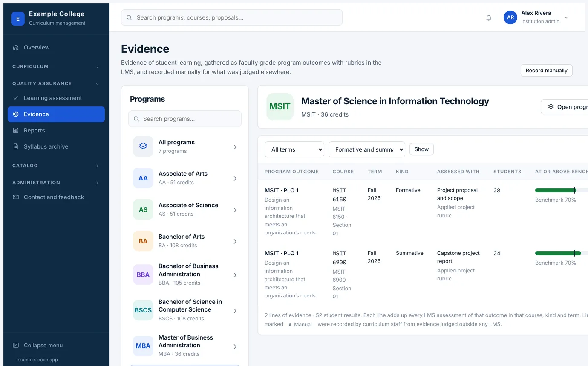
Task: Click the Collapse menu panel icon
Action: pyautogui.click(x=16, y=345)
